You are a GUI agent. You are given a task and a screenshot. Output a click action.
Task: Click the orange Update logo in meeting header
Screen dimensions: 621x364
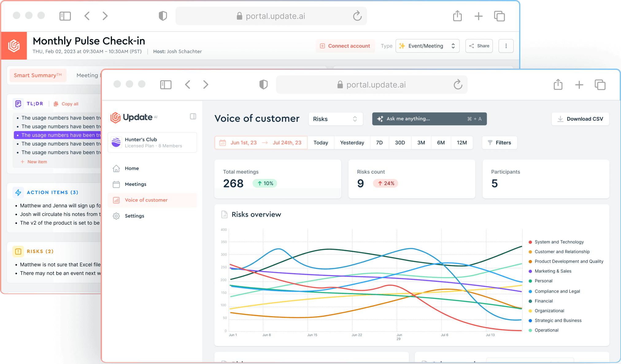pyautogui.click(x=14, y=46)
